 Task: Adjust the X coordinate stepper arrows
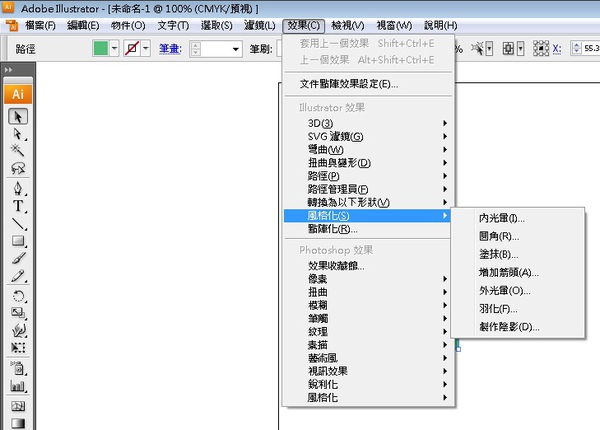[x=576, y=49]
